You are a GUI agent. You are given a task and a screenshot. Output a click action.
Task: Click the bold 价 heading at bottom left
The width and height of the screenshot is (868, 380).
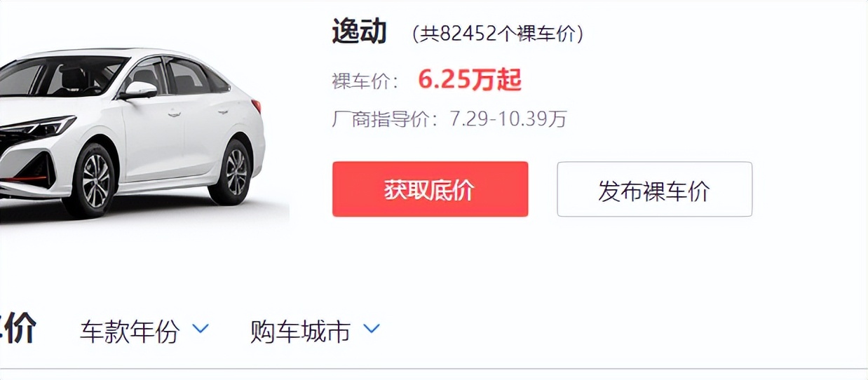point(18,330)
